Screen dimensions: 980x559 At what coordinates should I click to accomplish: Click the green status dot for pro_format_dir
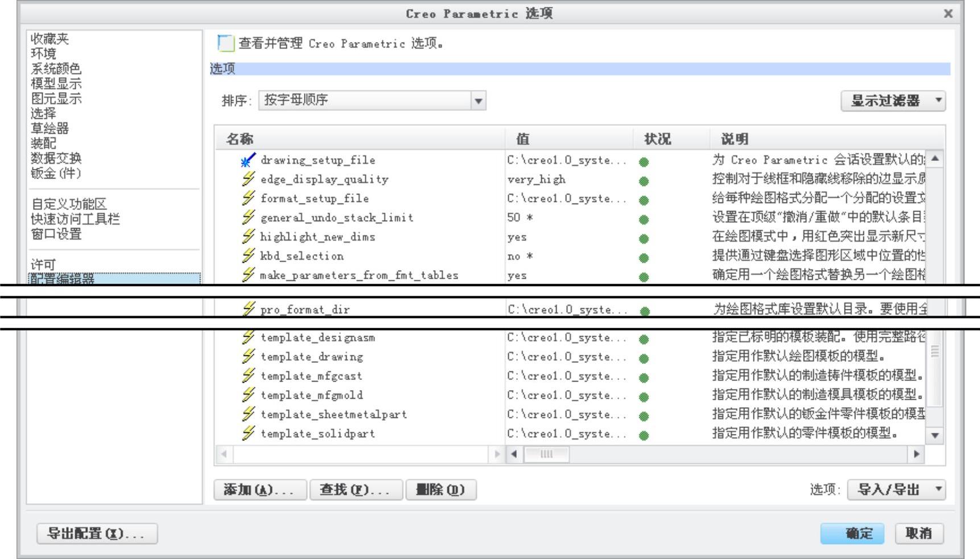tap(644, 311)
